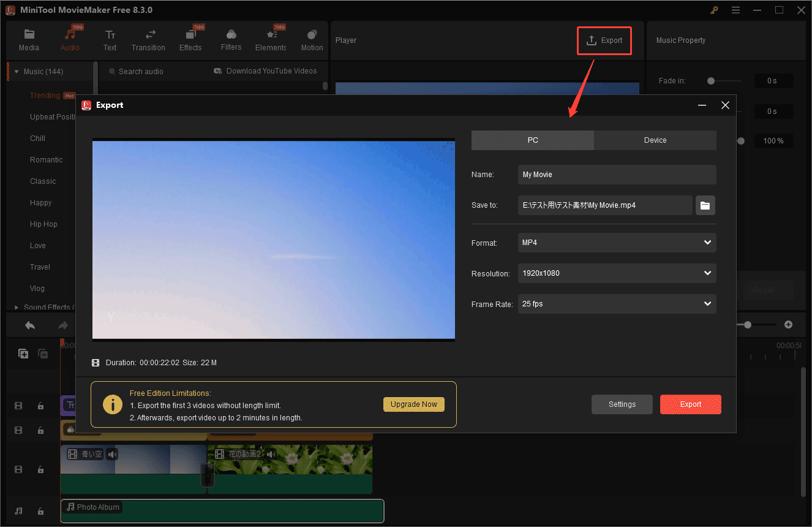This screenshot has height=527, width=812.
Task: Select the Romantic music category
Action: (x=47, y=160)
